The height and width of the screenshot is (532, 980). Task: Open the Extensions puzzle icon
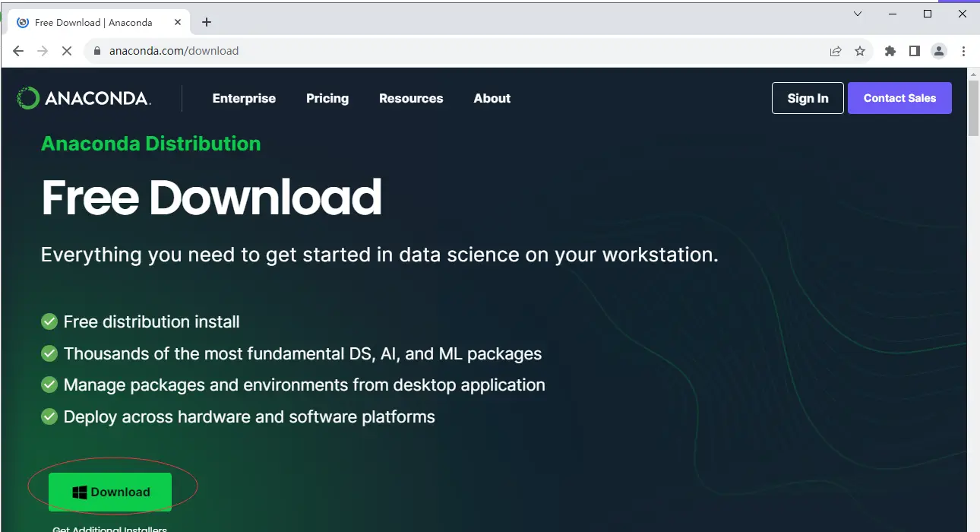pos(890,51)
